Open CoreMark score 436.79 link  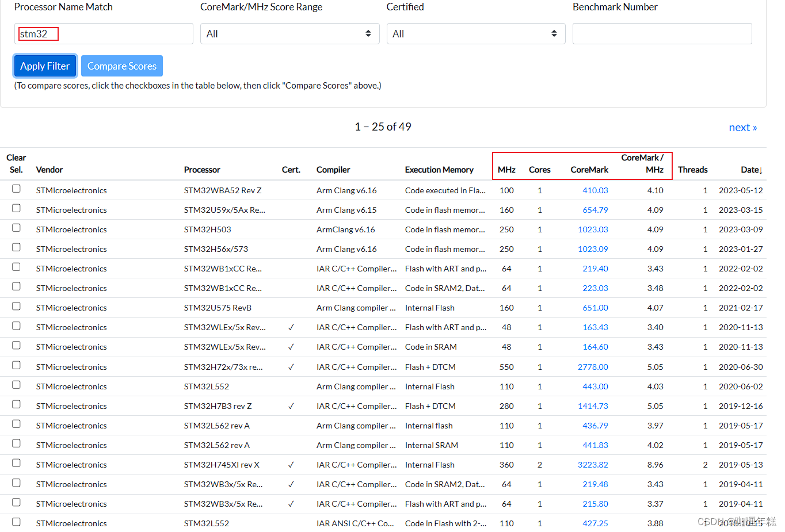click(x=595, y=426)
